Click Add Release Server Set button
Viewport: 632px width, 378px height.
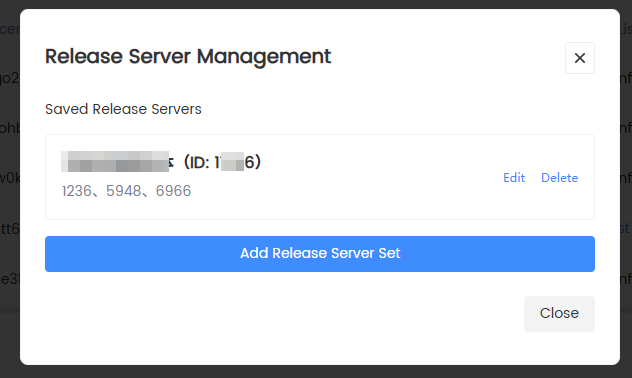click(320, 254)
